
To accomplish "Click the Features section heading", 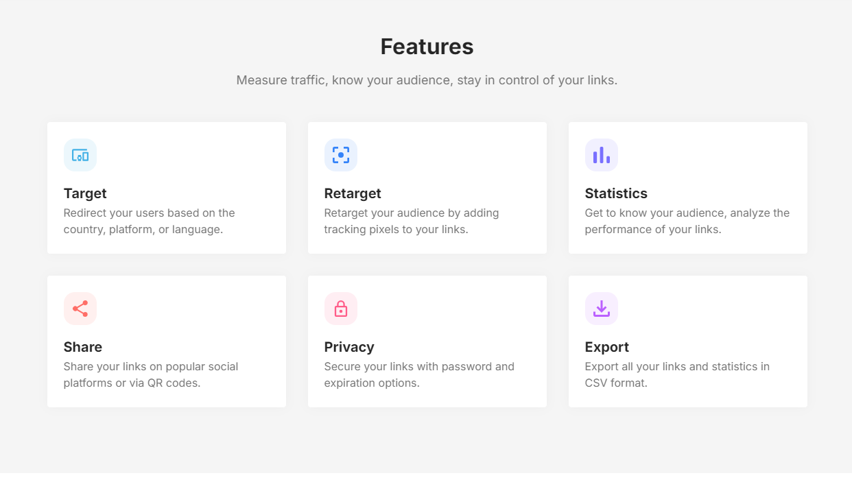I will (x=427, y=47).
